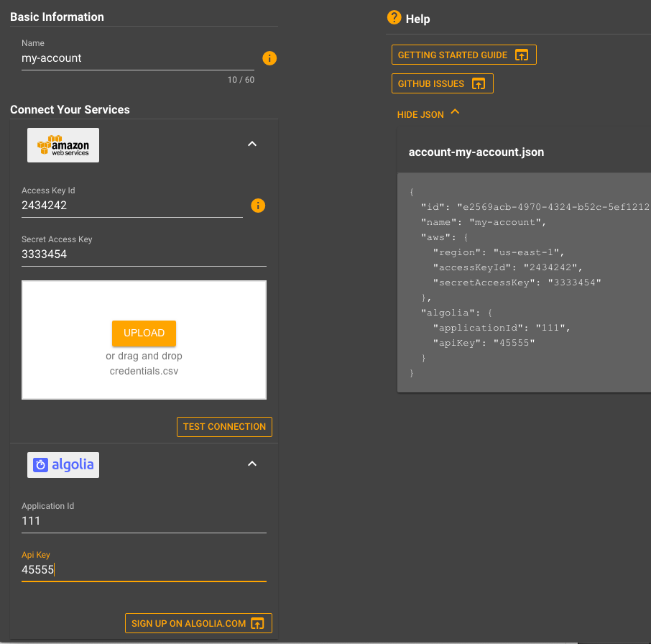Open the Getting Started Guide
Image resolution: width=651 pixels, height=644 pixels.
(x=463, y=55)
